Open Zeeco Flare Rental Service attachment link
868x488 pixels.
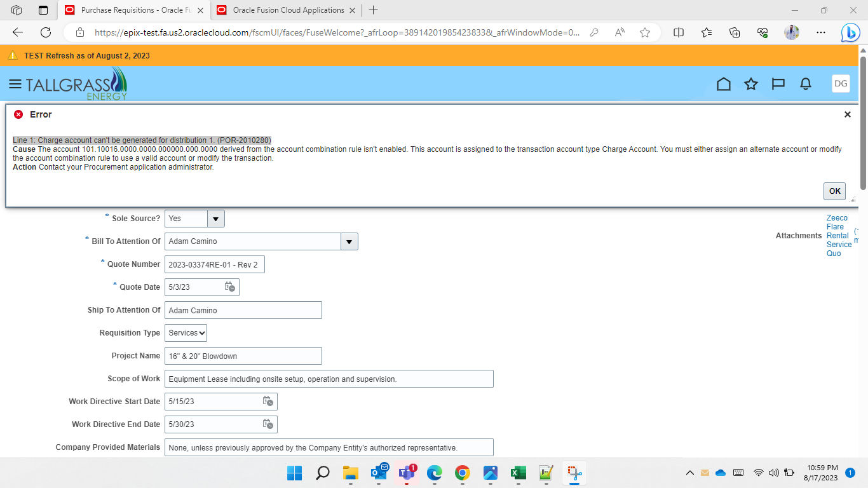pyautogui.click(x=839, y=236)
